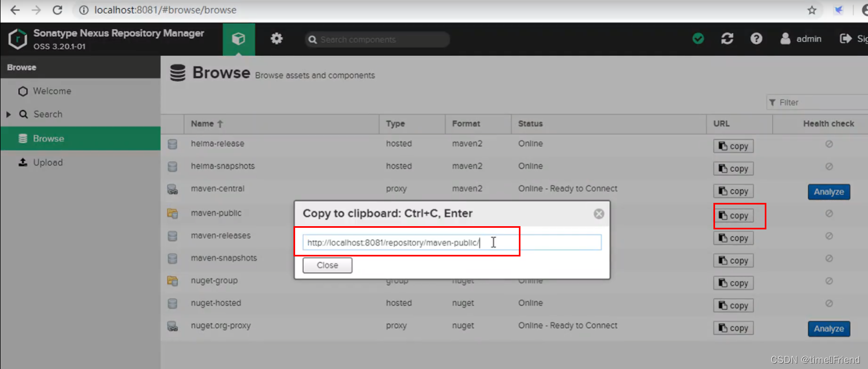Open Server administration gear icon
The image size is (868, 369).
pyautogui.click(x=277, y=38)
